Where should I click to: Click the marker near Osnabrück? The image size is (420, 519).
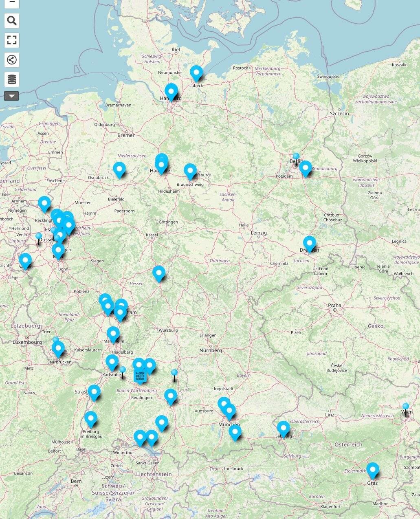pos(119,169)
